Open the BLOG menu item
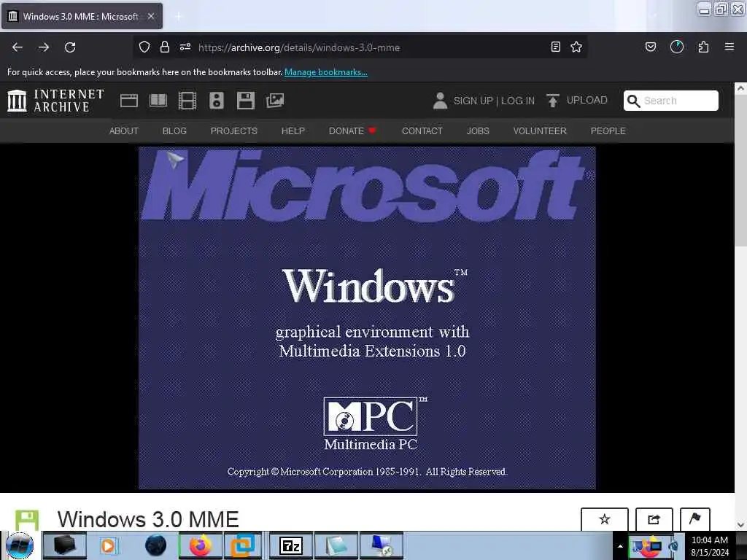 click(x=174, y=131)
